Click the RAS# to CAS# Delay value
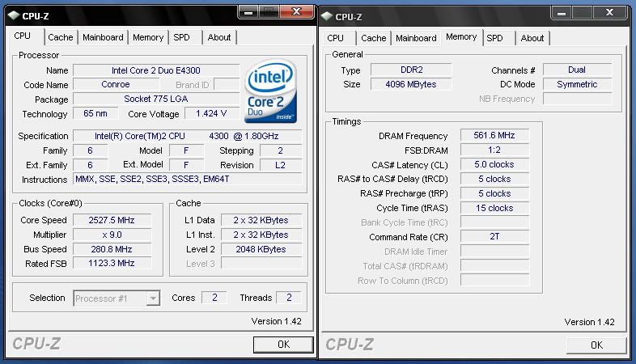This screenshot has width=636, height=364. click(495, 179)
